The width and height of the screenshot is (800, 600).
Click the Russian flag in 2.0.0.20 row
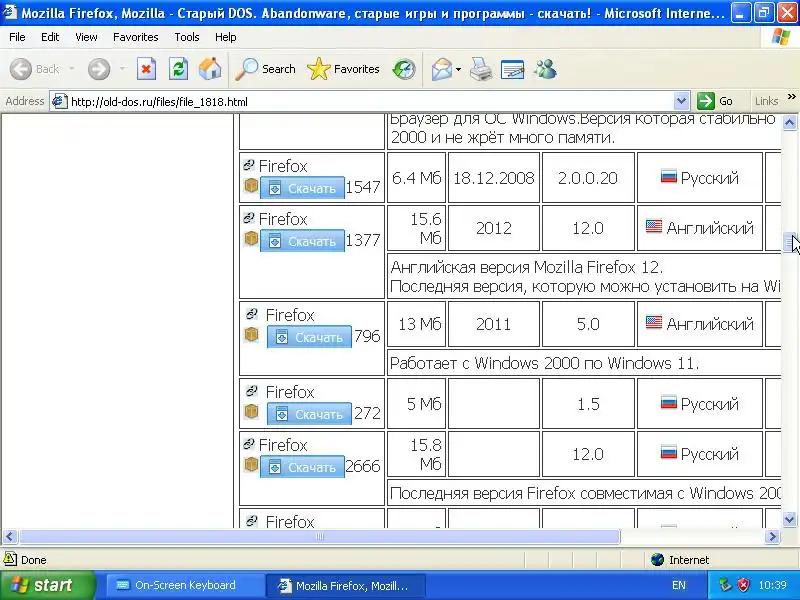pos(668,177)
